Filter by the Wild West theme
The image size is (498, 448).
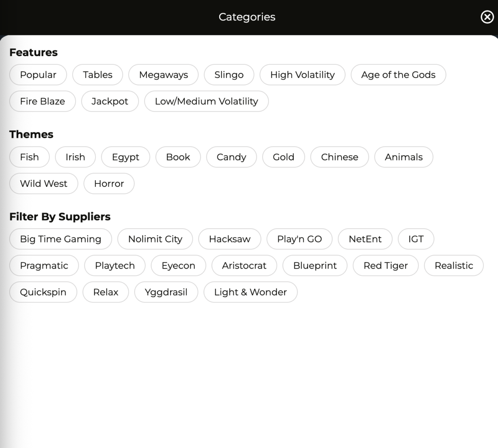(44, 184)
